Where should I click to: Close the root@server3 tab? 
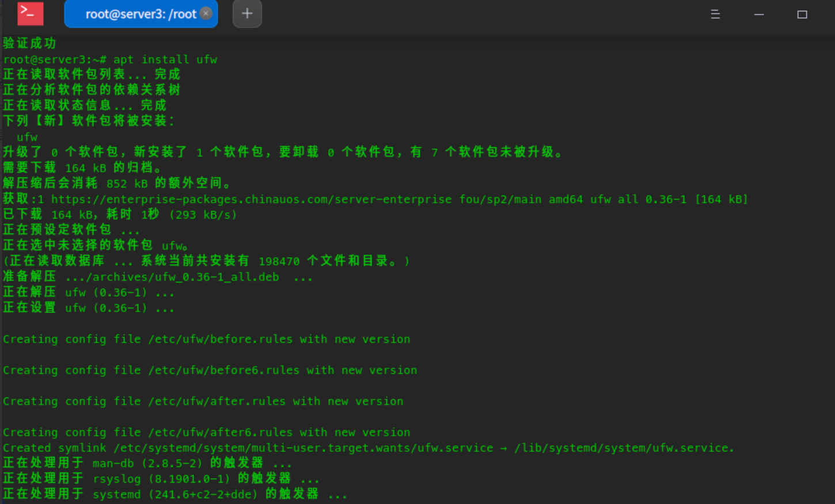[x=206, y=13]
